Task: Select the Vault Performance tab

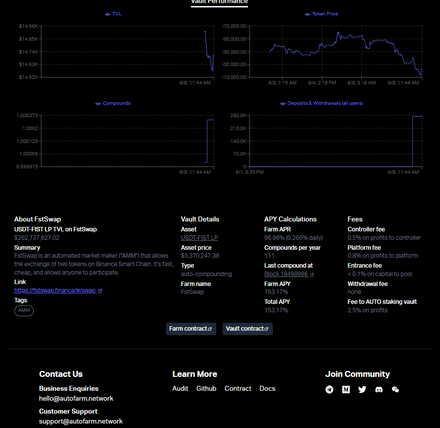Action: [x=219, y=2]
